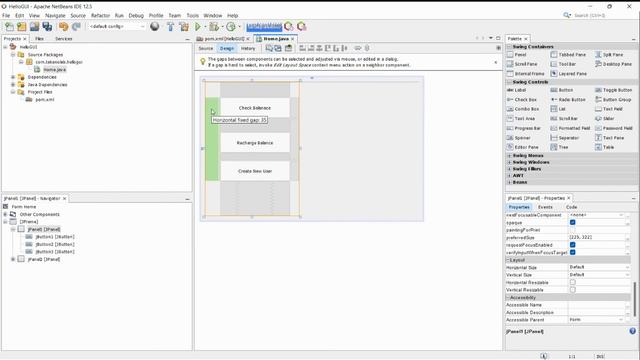Open Horizontal Size Default dropdown
The image size is (640, 360).
pyautogui.click(x=599, y=267)
